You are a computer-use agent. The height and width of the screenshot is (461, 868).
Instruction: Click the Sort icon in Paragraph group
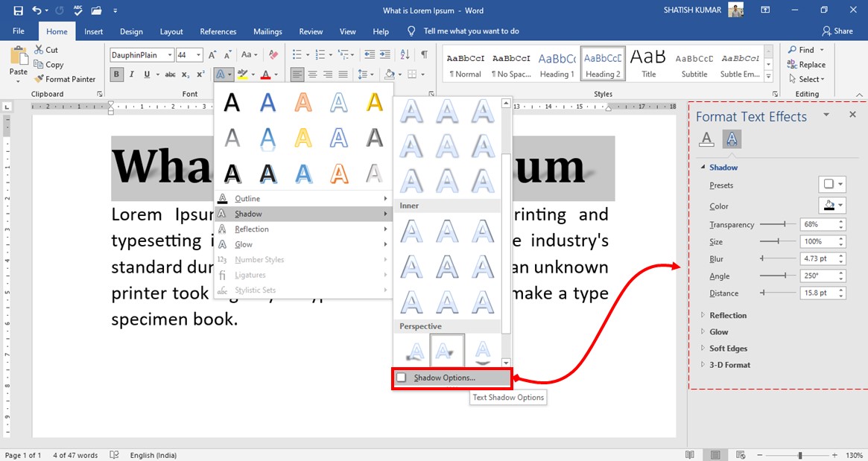pyautogui.click(x=403, y=54)
